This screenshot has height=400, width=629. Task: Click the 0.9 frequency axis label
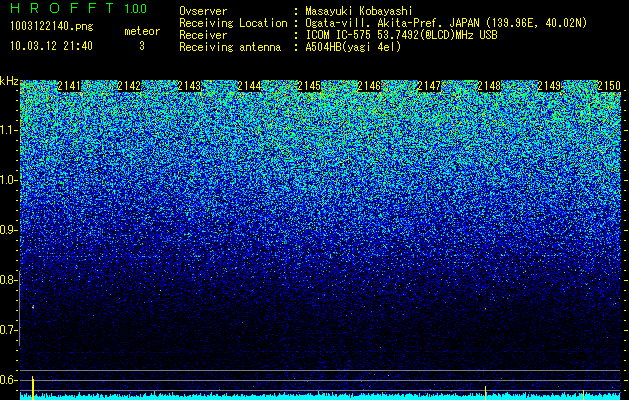8,230
